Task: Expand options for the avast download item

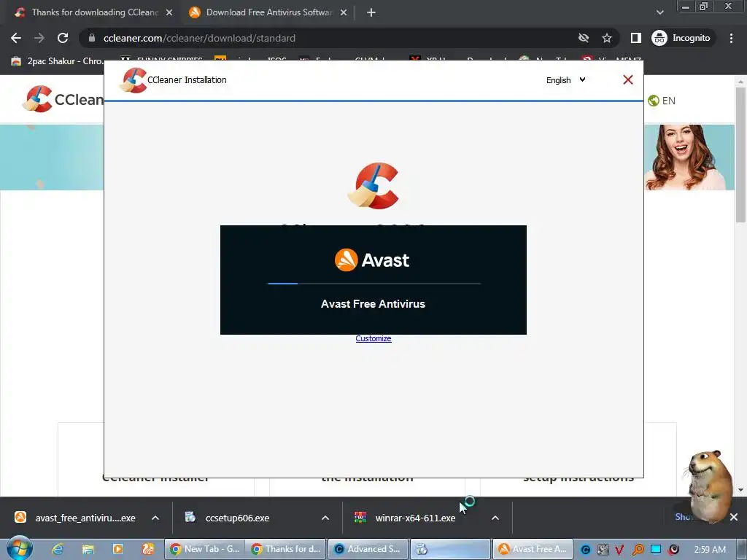Action: (155, 518)
